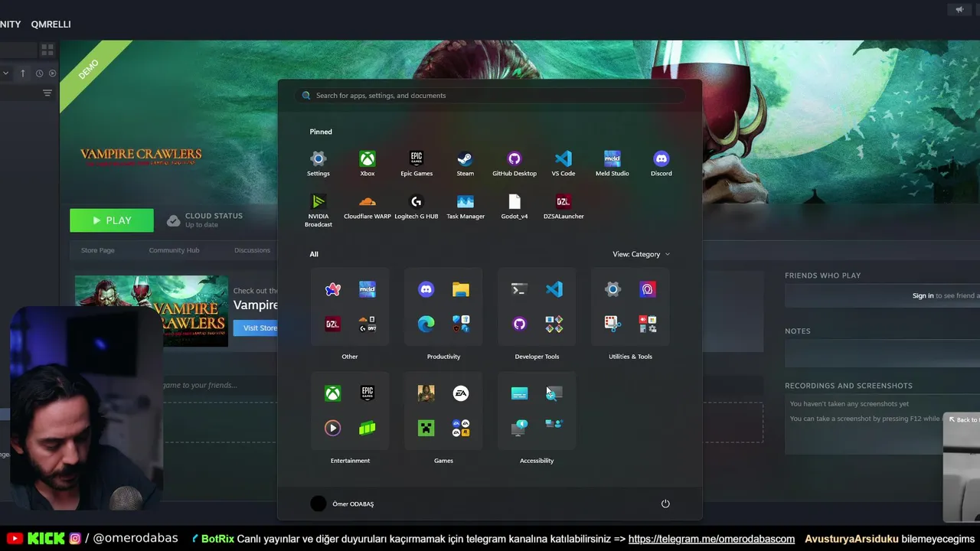Expand the Accessibility category's remaining-apps cluster
Viewport: 980px width, 551px height.
(x=554, y=423)
